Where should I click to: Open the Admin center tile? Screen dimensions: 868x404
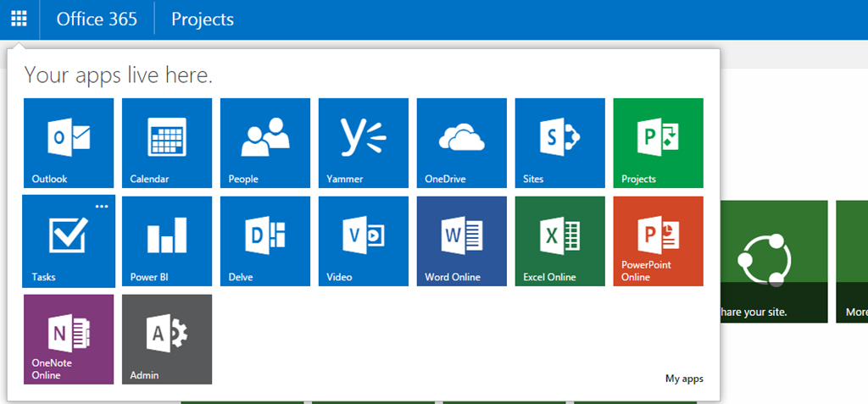click(x=167, y=340)
